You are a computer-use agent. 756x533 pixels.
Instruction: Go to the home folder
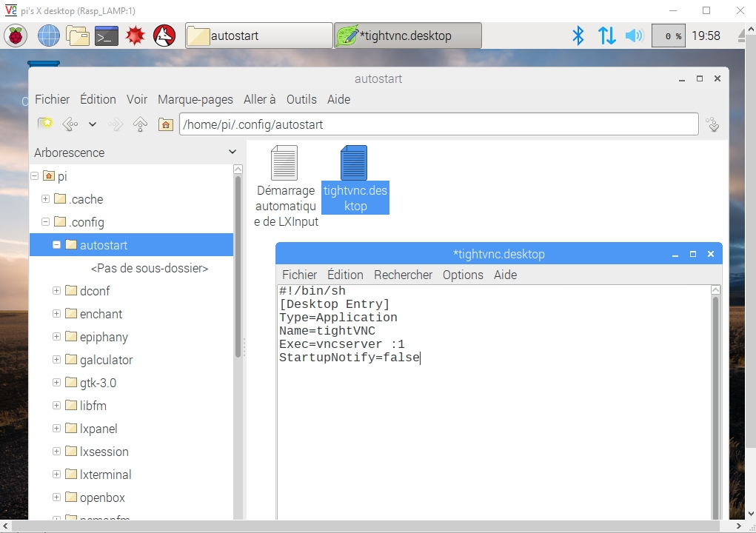click(x=165, y=124)
